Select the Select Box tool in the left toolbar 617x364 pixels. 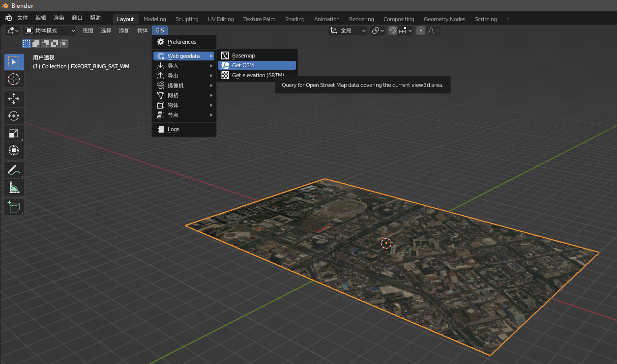click(14, 62)
